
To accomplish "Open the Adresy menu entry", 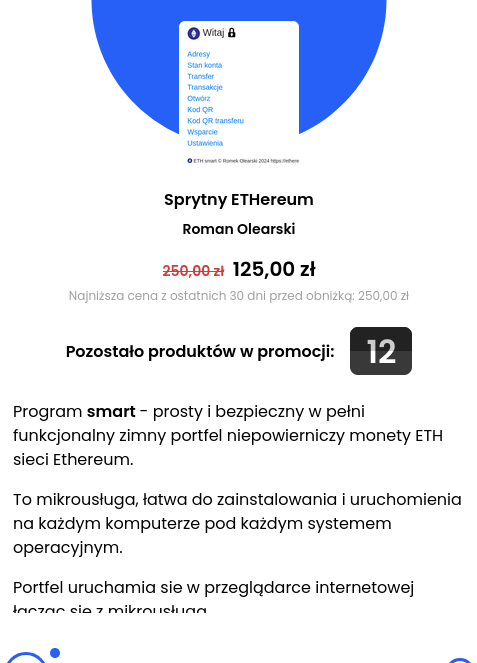I will (198, 54).
